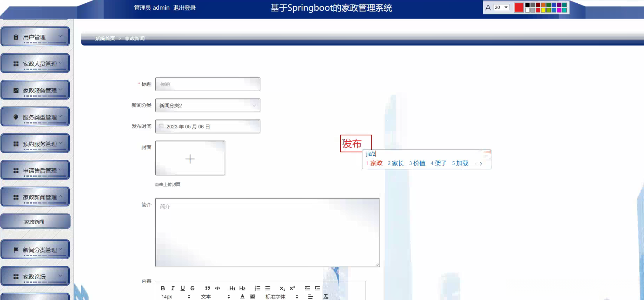This screenshot has width=644, height=300.
Task: Expand the 预约服务管理 sidebar menu
Action: tap(35, 144)
